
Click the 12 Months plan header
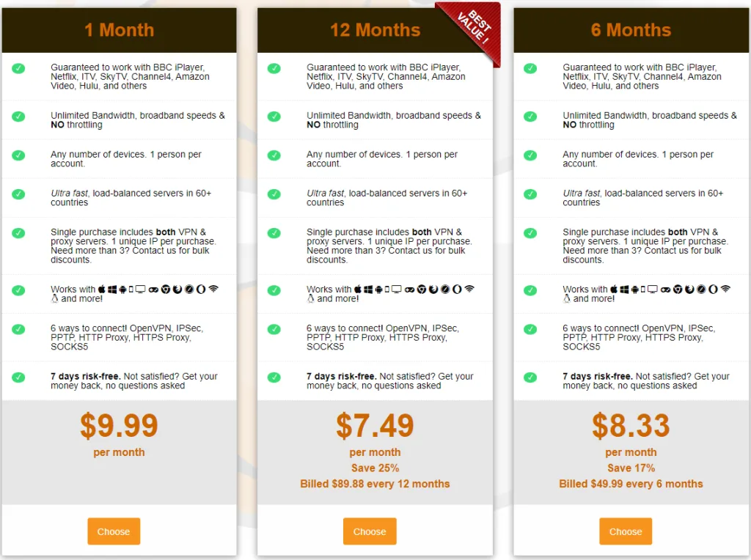375,30
